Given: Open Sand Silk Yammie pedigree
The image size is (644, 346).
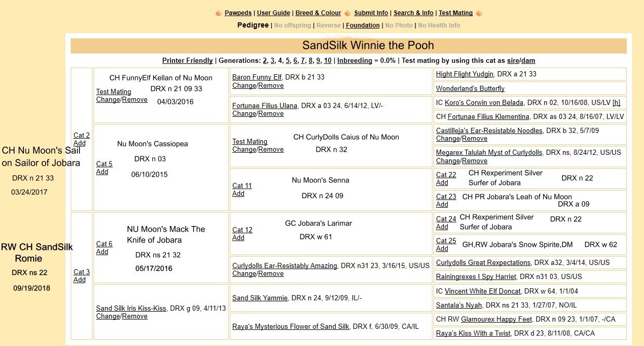Looking at the screenshot, I should click(x=260, y=298).
